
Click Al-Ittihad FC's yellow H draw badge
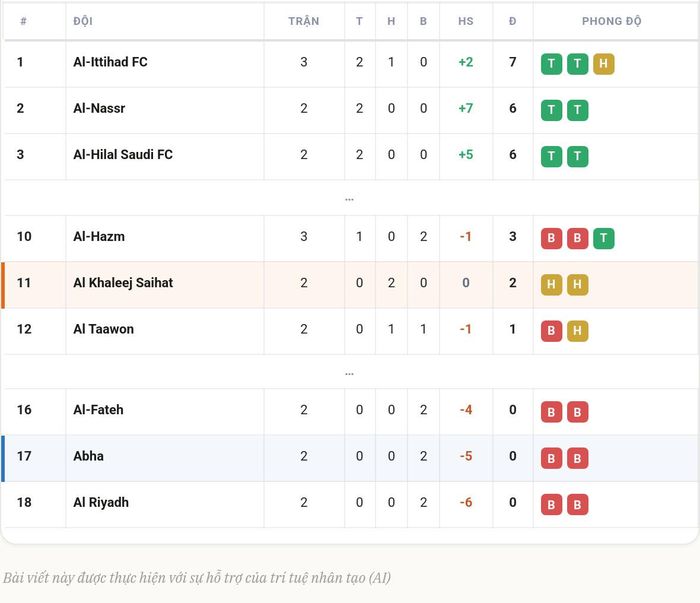pyautogui.click(x=604, y=63)
